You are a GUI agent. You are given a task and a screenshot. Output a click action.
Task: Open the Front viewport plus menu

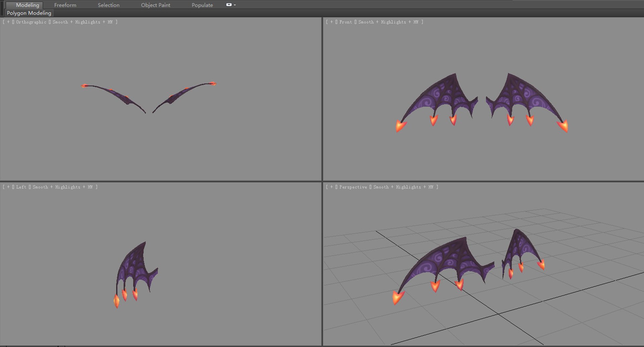coord(332,22)
